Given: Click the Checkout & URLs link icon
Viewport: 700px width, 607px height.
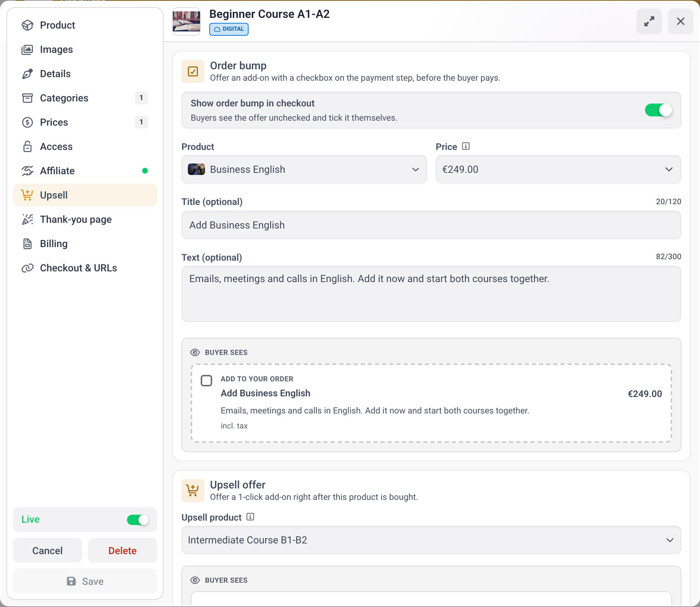Looking at the screenshot, I should pyautogui.click(x=27, y=268).
